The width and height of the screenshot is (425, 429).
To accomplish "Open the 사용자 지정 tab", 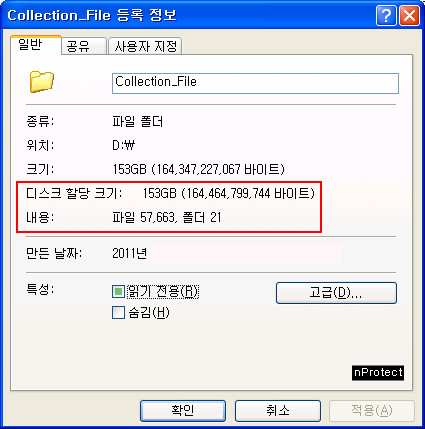I will 145,46.
